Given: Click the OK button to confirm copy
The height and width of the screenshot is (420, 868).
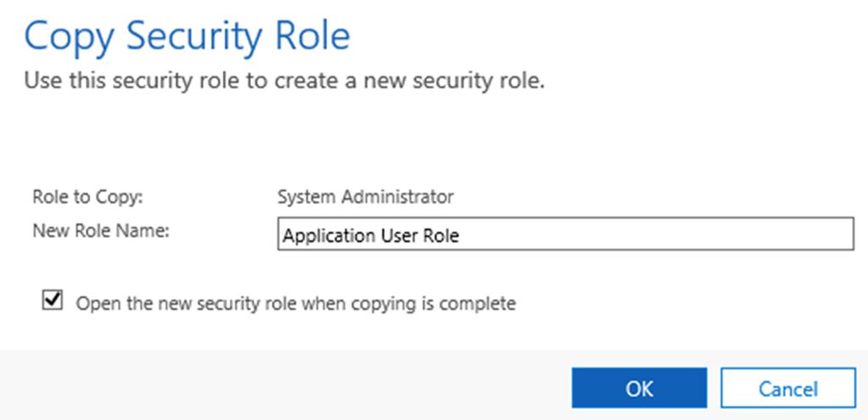Looking at the screenshot, I should point(638,389).
